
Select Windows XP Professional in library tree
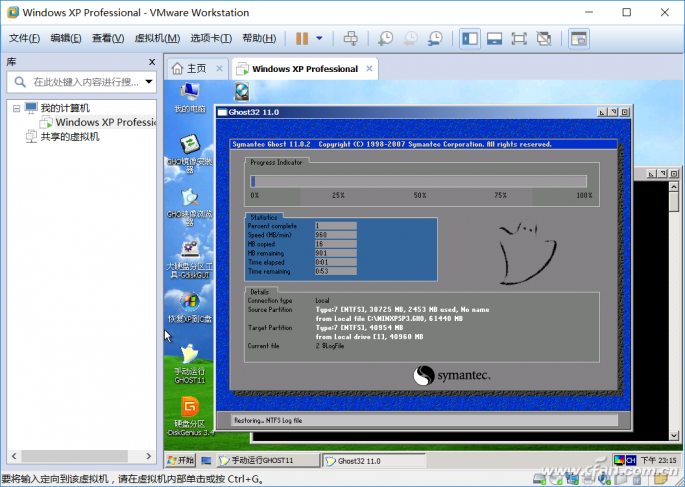[x=105, y=122]
